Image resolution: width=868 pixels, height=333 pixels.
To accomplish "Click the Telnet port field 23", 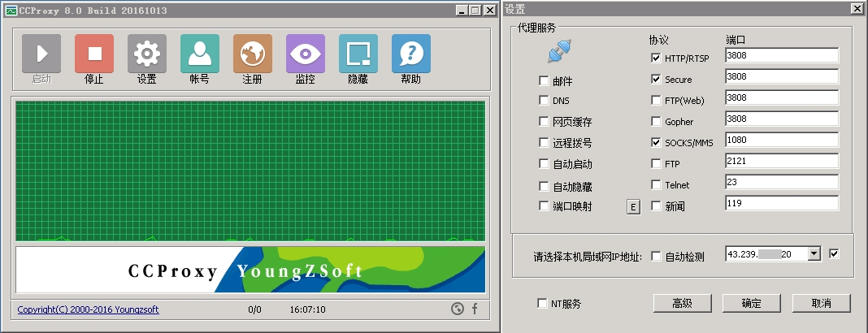I will point(782,181).
